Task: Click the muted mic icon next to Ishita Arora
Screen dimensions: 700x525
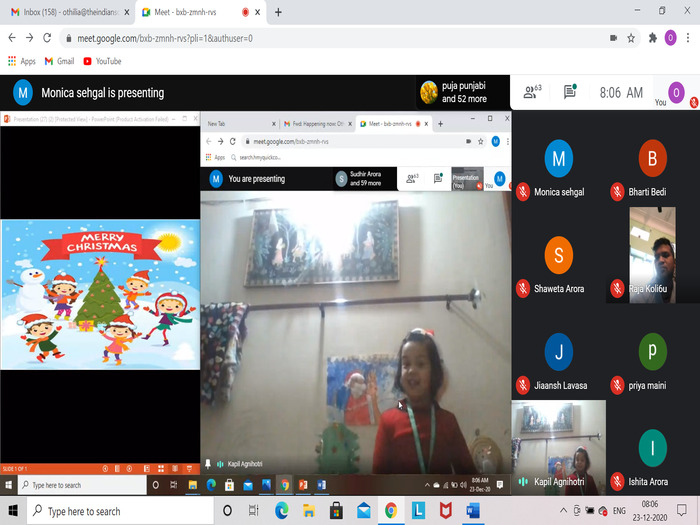Action: pos(617,481)
